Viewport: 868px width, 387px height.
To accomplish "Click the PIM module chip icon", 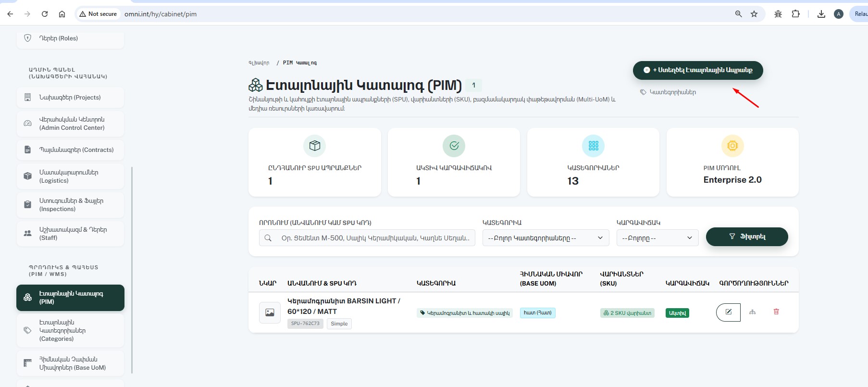I will pyautogui.click(x=732, y=146).
